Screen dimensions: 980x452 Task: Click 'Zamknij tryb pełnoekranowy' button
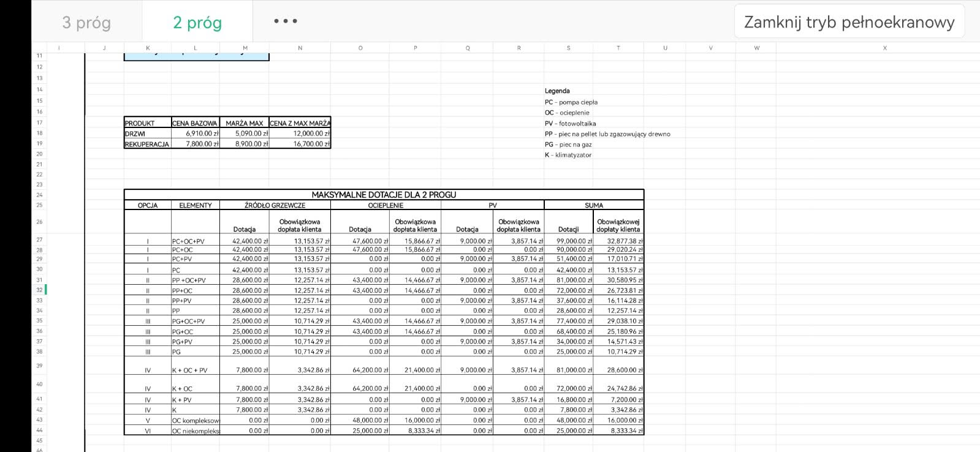pos(849,22)
